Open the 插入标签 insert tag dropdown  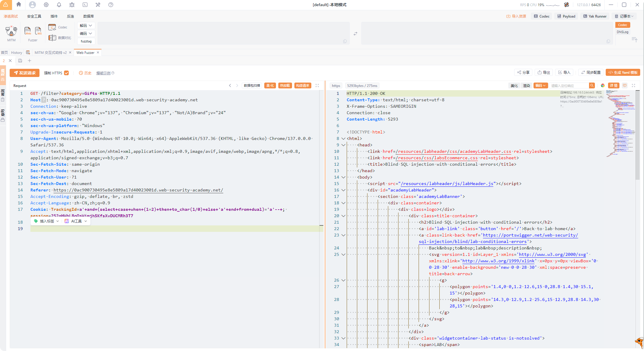(47, 221)
